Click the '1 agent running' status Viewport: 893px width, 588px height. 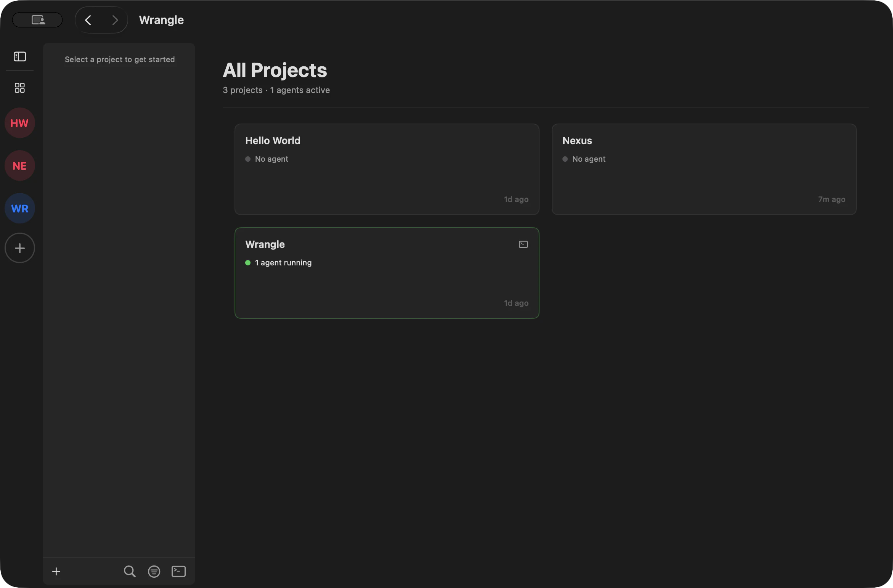[283, 263]
